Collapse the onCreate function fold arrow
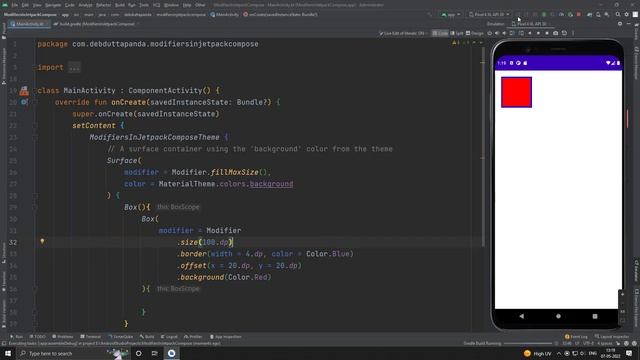 point(36,102)
